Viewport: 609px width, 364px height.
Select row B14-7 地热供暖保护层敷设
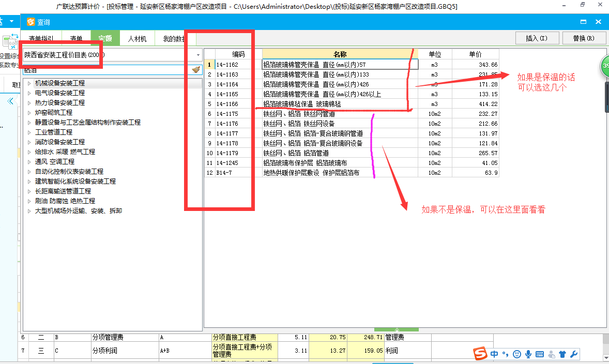(x=352, y=173)
